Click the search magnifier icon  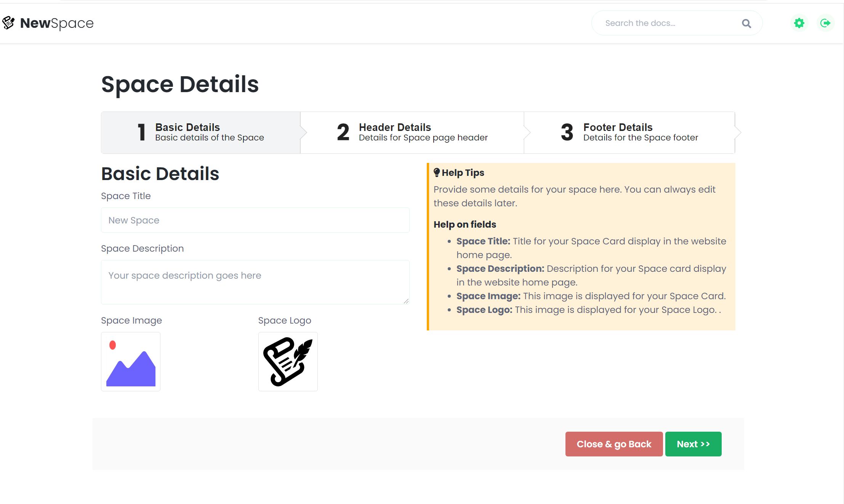click(x=746, y=24)
